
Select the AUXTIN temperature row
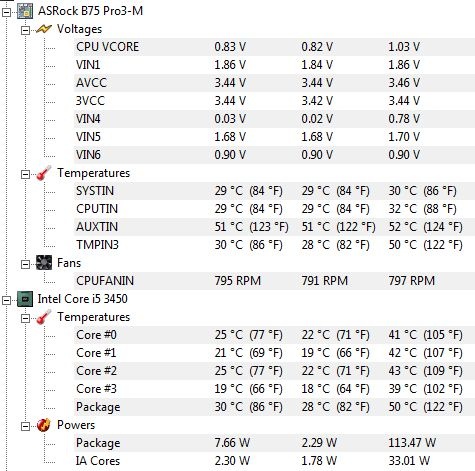(x=274, y=227)
